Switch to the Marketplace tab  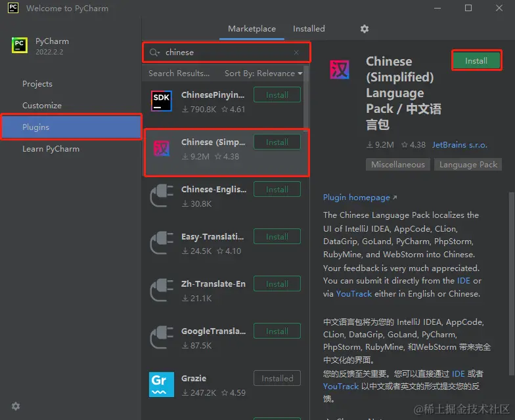[252, 29]
